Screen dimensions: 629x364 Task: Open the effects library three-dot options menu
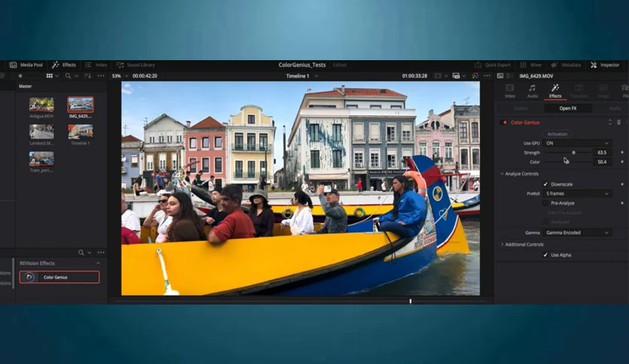101,253
